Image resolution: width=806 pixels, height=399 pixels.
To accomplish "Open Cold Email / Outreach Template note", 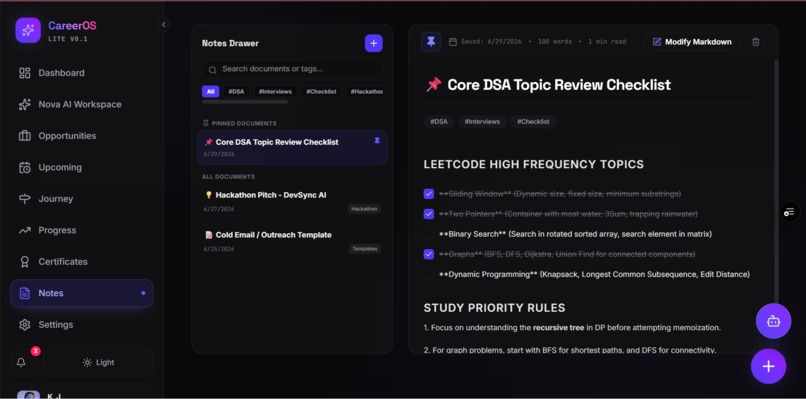I will pyautogui.click(x=292, y=241).
